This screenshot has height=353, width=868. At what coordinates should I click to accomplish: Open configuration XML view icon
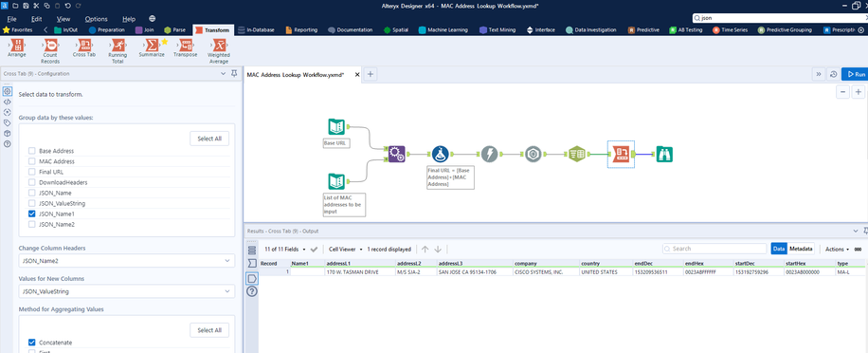pos(8,102)
